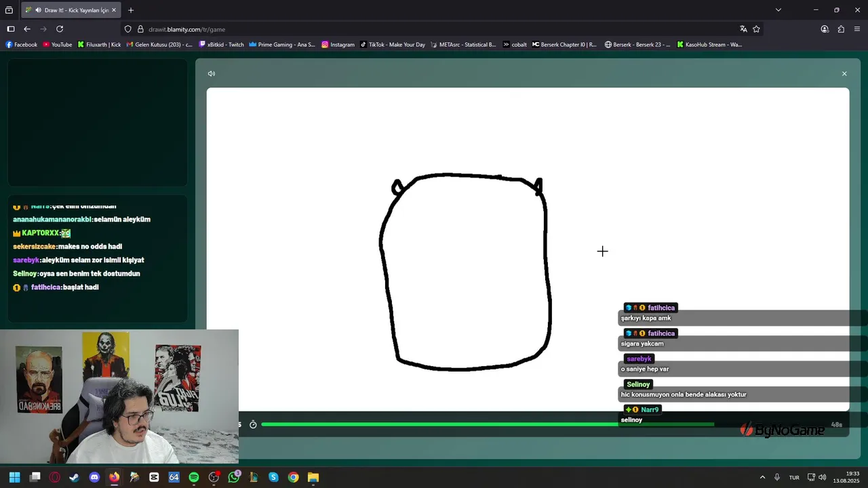Open the Facebook bookmark

(x=21, y=45)
